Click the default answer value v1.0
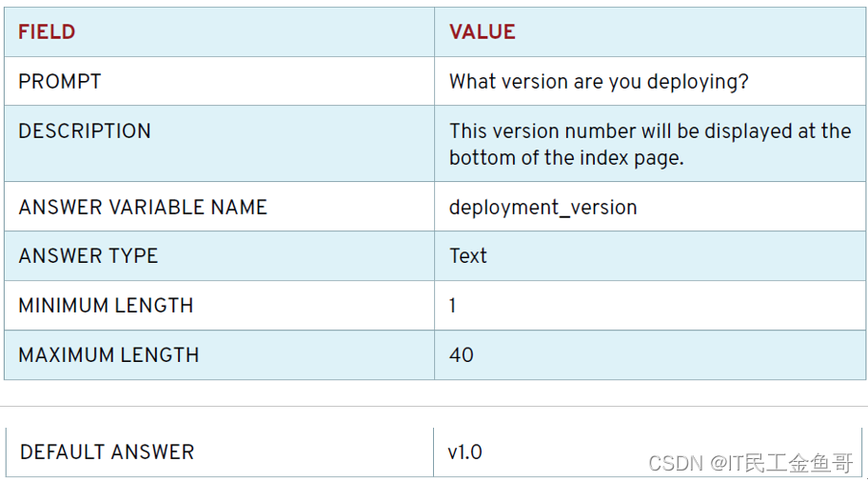The image size is (868, 482). point(465,452)
